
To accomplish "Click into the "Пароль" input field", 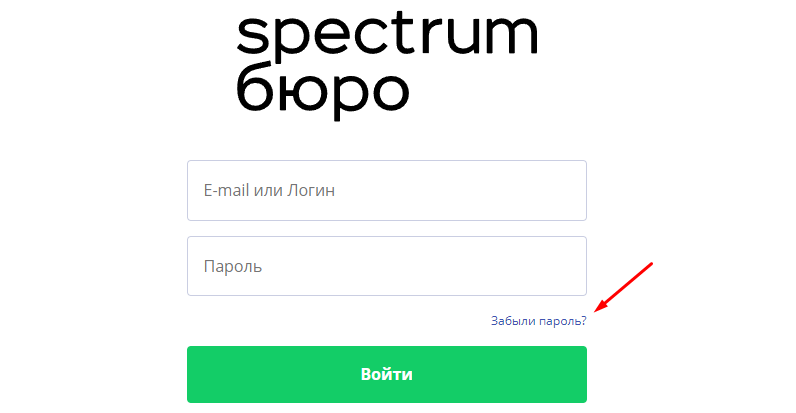I will point(386,266).
